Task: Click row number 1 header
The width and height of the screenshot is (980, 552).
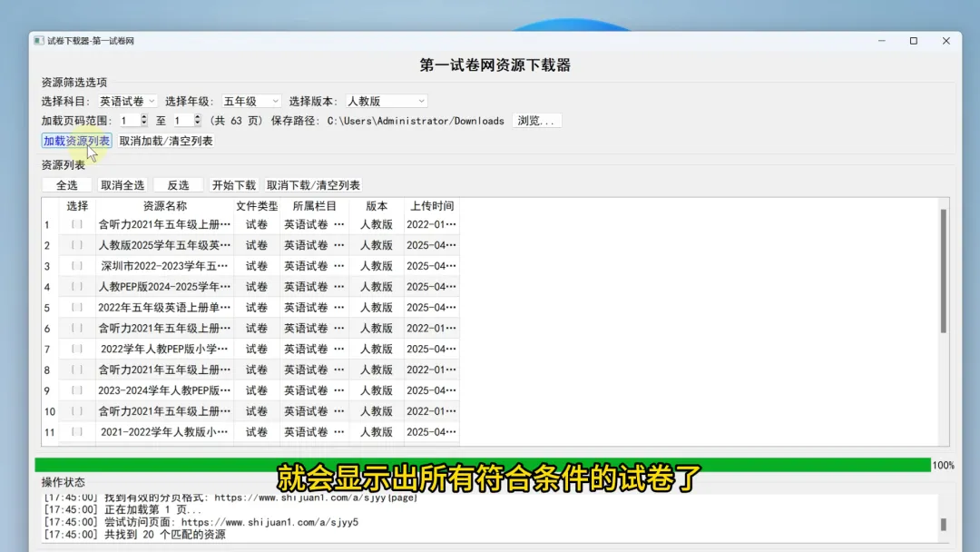Action: [47, 224]
